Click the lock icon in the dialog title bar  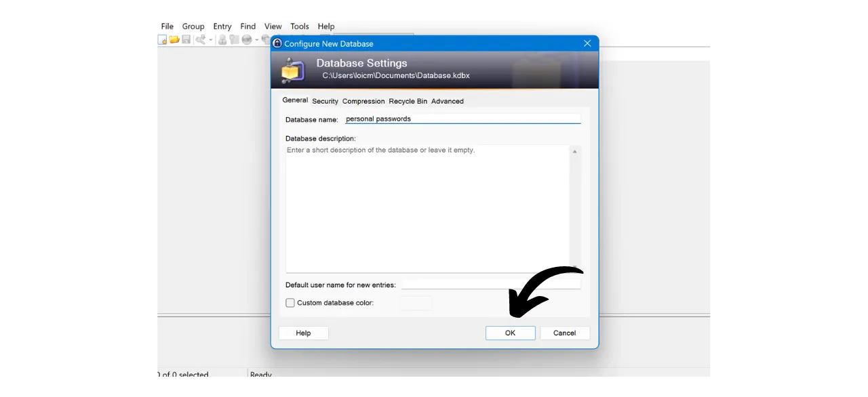(277, 43)
